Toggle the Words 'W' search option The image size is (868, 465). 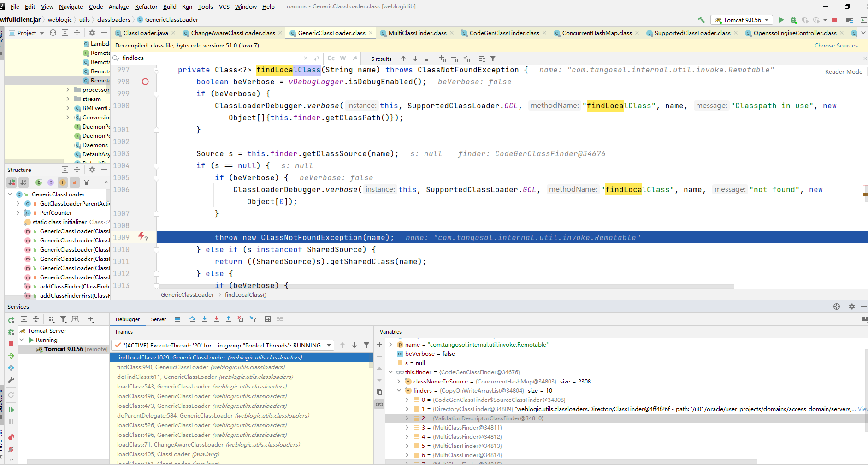point(343,58)
